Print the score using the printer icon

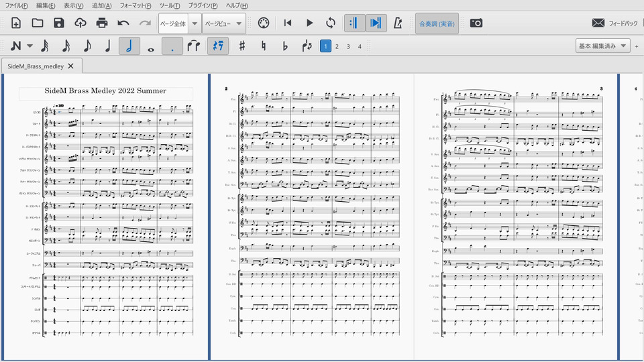pyautogui.click(x=102, y=23)
